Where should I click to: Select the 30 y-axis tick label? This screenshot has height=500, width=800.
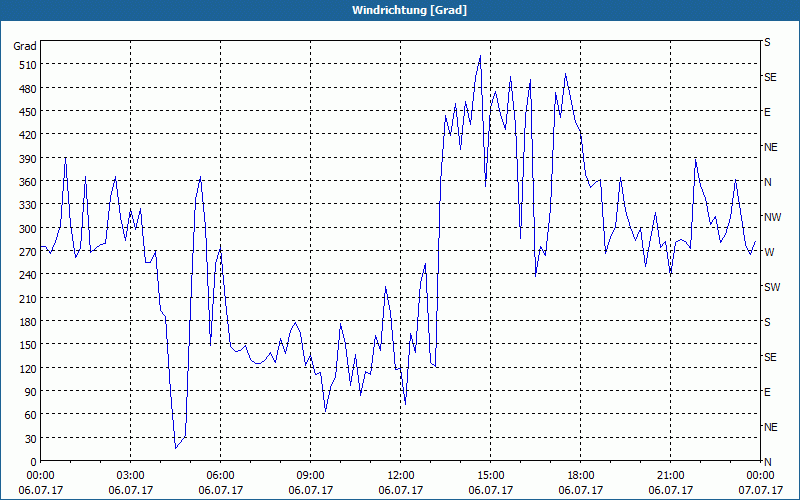31,439
